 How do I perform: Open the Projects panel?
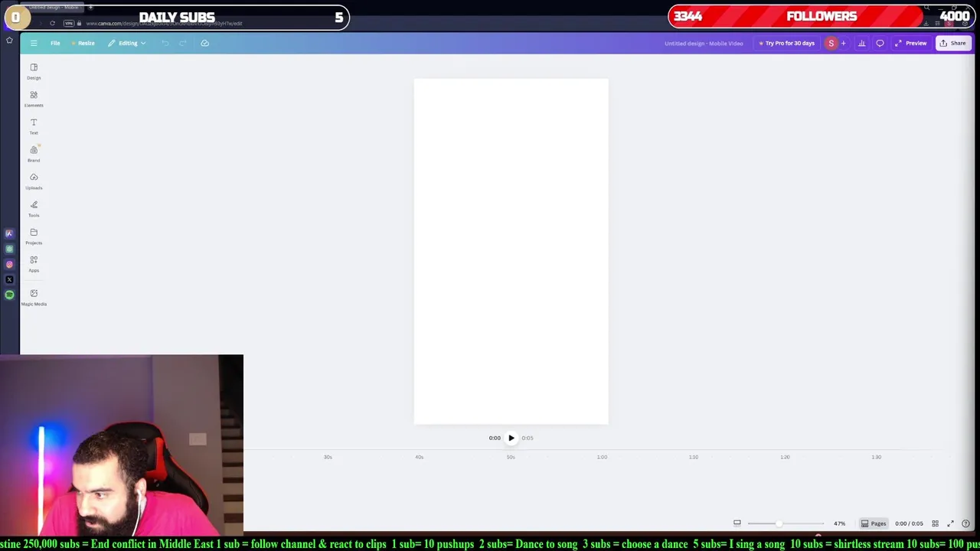coord(34,236)
